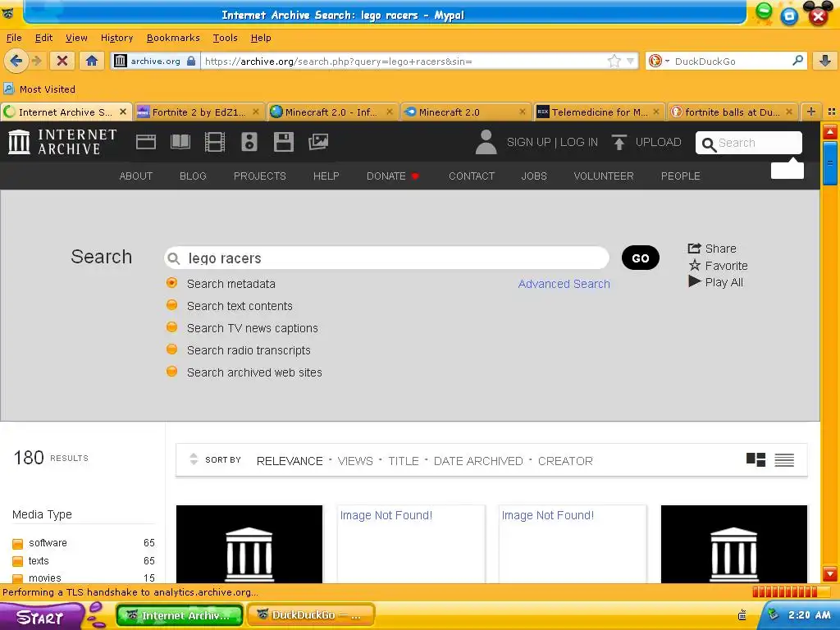Screen dimensions: 840x630
Task: Sort results by CREATOR
Action: coord(565,461)
